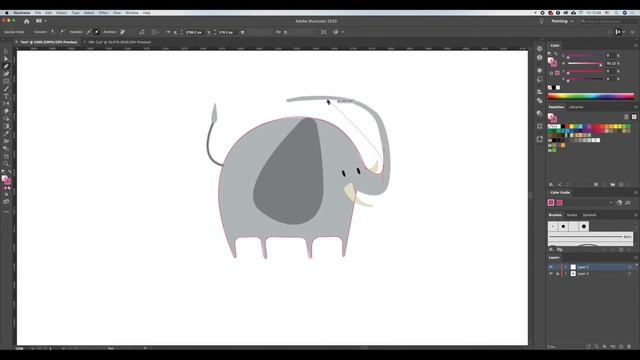The width and height of the screenshot is (640, 360).
Task: Toggle the lock on Layer 1
Action: 558,274
